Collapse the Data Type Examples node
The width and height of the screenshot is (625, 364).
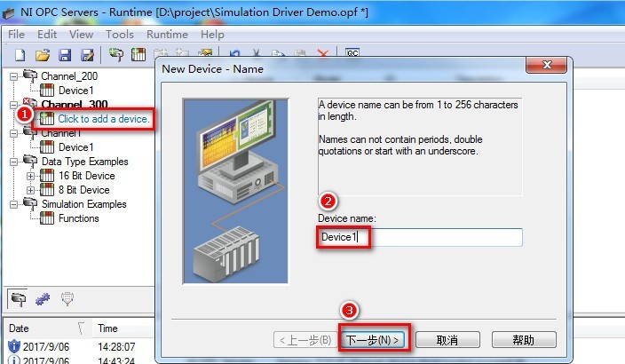click(x=13, y=162)
